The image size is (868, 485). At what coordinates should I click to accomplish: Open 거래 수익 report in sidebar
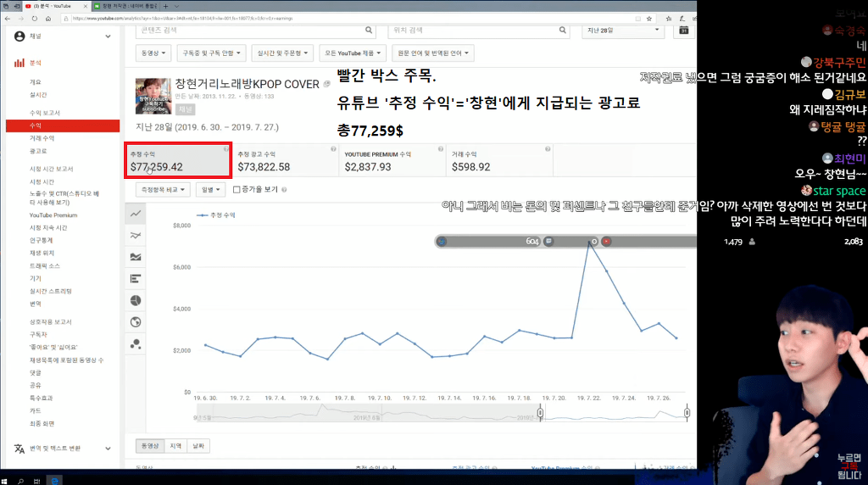click(x=42, y=137)
